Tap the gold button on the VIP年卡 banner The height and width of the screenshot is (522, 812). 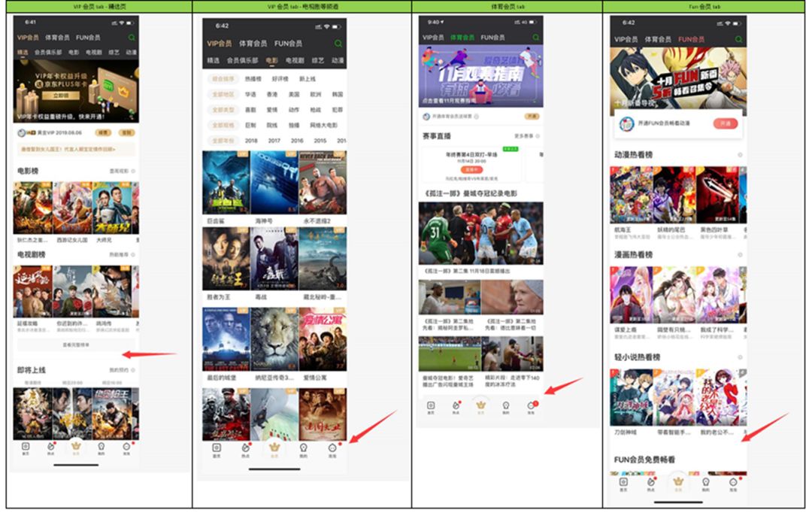61,96
